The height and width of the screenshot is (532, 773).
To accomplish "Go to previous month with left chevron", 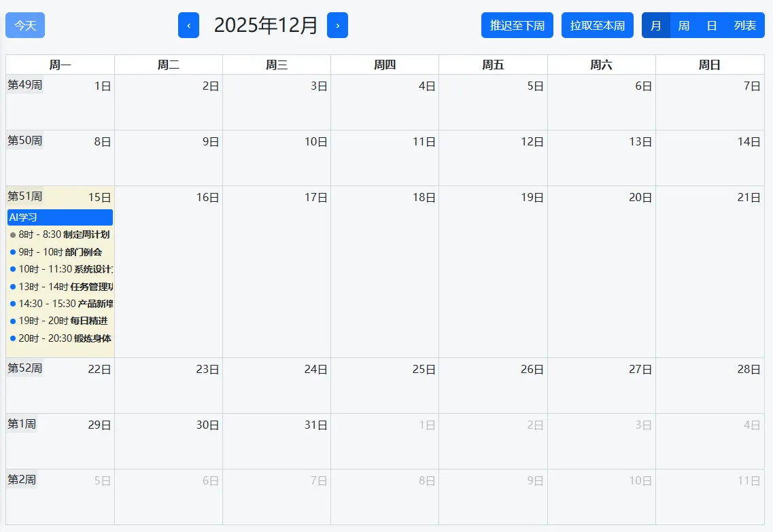I will [x=188, y=25].
